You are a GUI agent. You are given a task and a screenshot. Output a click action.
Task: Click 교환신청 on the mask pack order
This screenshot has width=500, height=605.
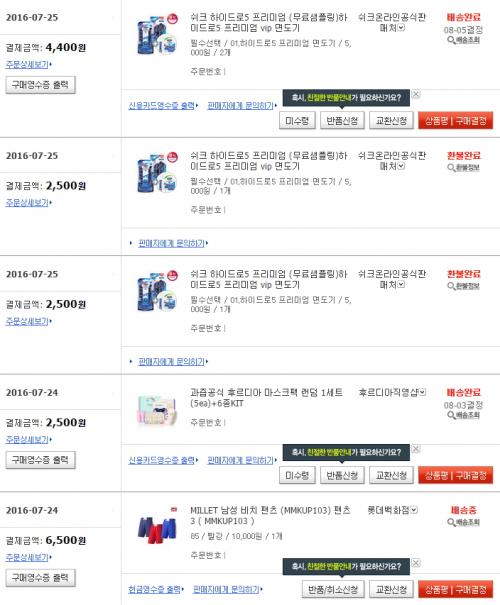click(x=391, y=475)
